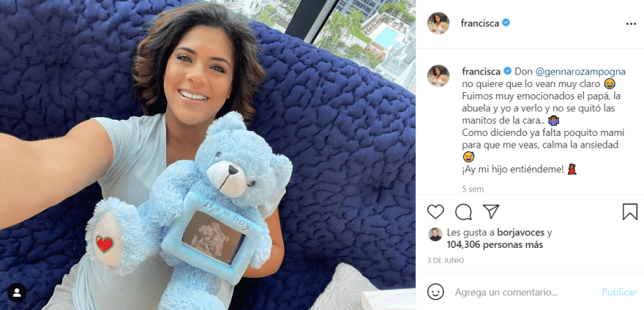
Task: Like the post with heart icon
Action: pyautogui.click(x=435, y=211)
